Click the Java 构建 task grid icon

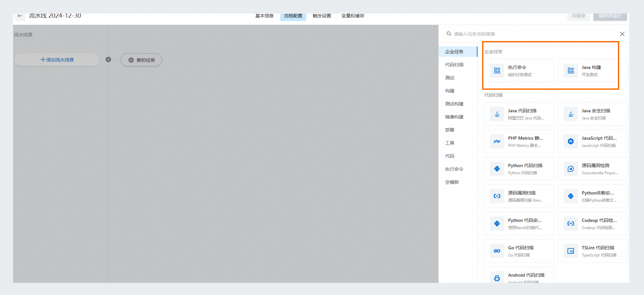click(x=571, y=71)
